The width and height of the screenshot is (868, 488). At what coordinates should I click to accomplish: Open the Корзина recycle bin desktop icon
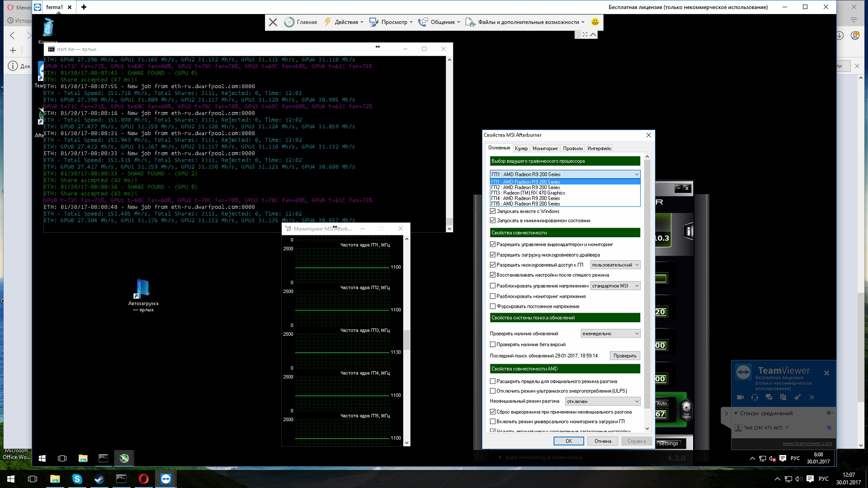[48, 28]
